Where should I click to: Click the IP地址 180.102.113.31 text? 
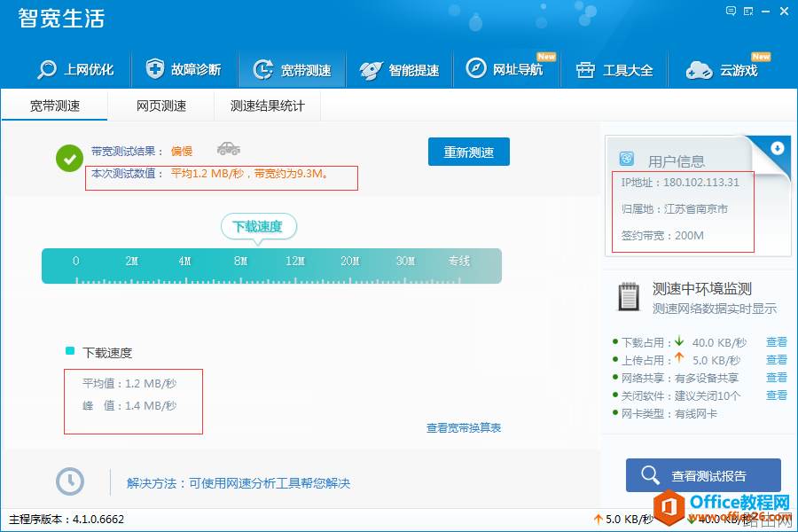coord(680,183)
